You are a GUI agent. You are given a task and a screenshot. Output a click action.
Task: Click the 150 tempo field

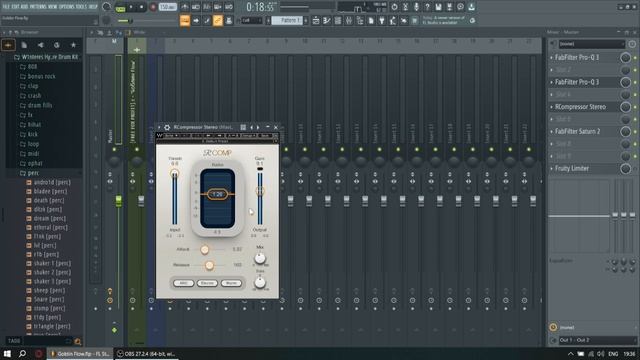167,7
